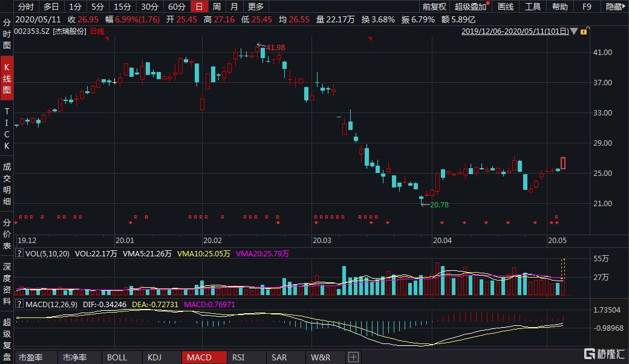
Task: Switch to the KDJ indicator tab
Action: tap(154, 357)
